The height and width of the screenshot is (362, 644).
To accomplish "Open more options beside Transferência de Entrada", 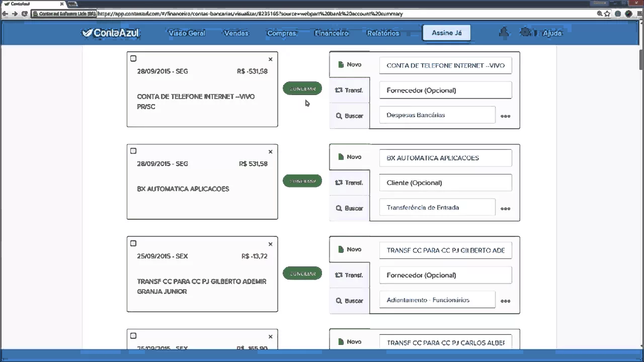I will pos(506,209).
